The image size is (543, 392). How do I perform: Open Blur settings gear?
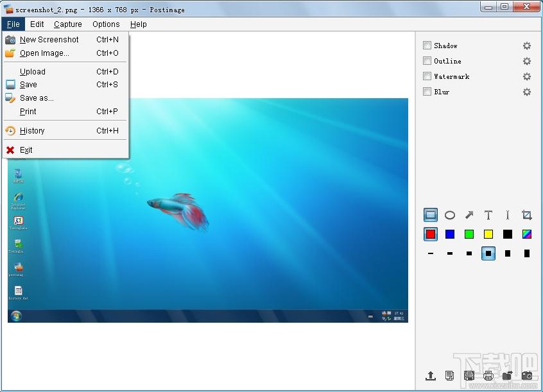[527, 92]
